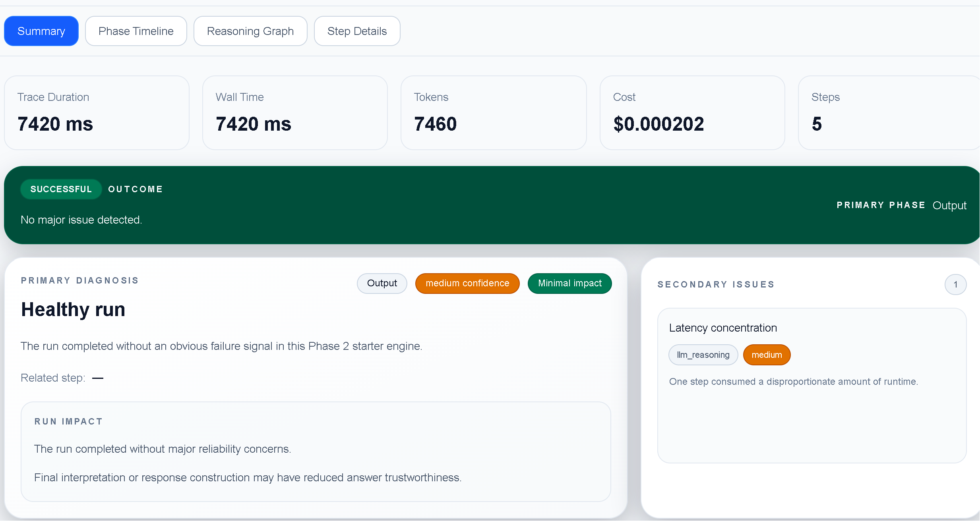
Task: Click the Minimal impact badge
Action: pos(570,283)
